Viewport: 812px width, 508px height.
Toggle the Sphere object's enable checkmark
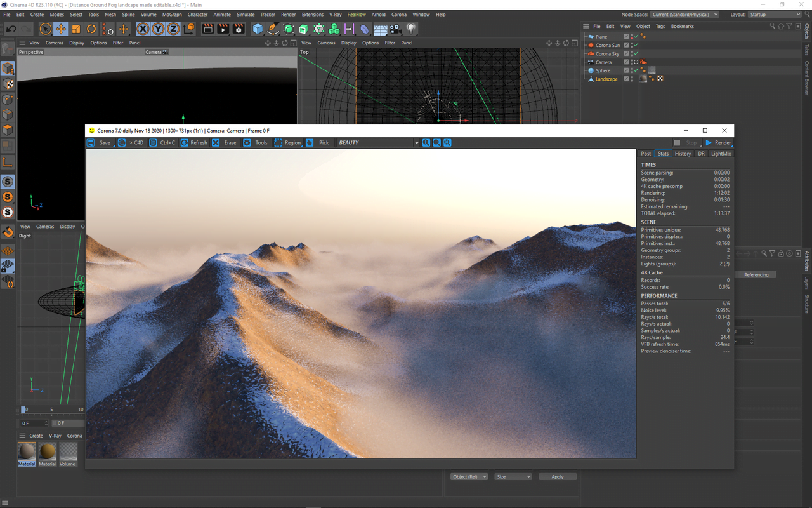pos(636,70)
